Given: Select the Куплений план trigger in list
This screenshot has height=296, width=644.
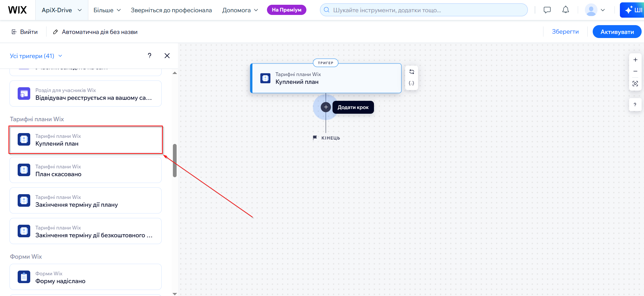Looking at the screenshot, I should click(x=86, y=140).
